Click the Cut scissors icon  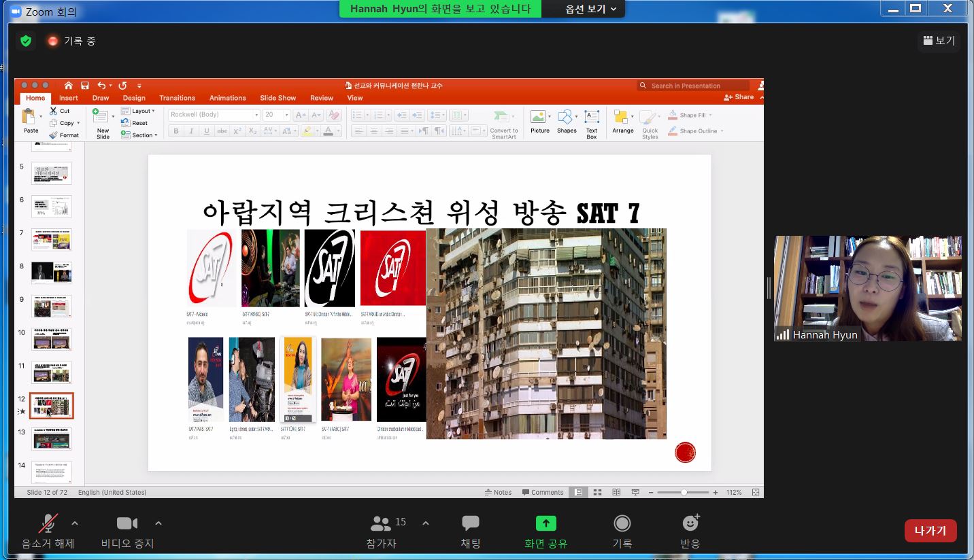tap(53, 111)
